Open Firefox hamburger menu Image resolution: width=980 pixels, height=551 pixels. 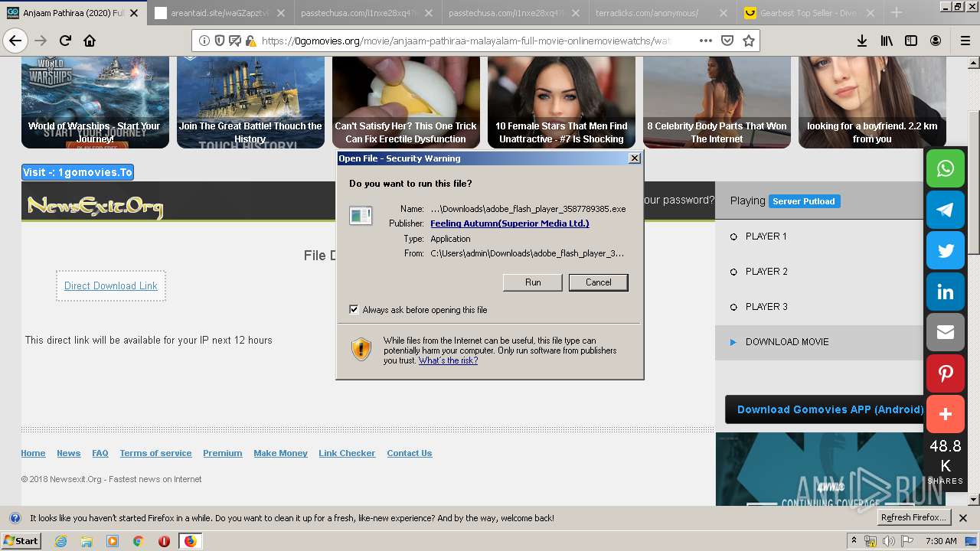[x=965, y=41]
